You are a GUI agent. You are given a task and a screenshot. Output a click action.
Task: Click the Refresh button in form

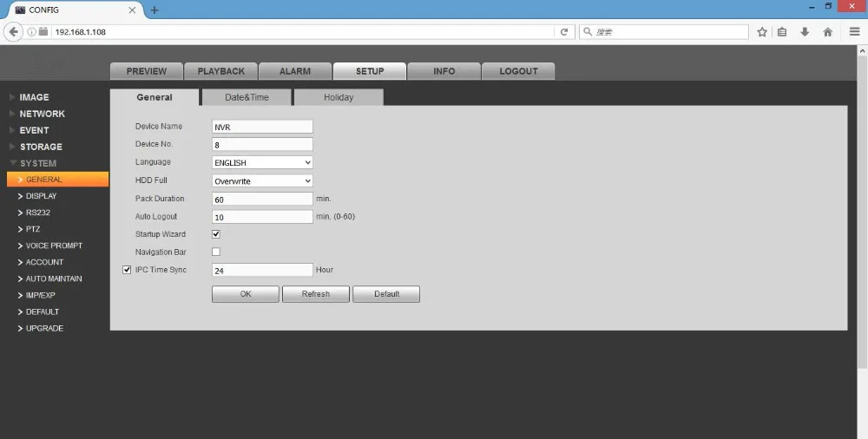pyautogui.click(x=316, y=294)
